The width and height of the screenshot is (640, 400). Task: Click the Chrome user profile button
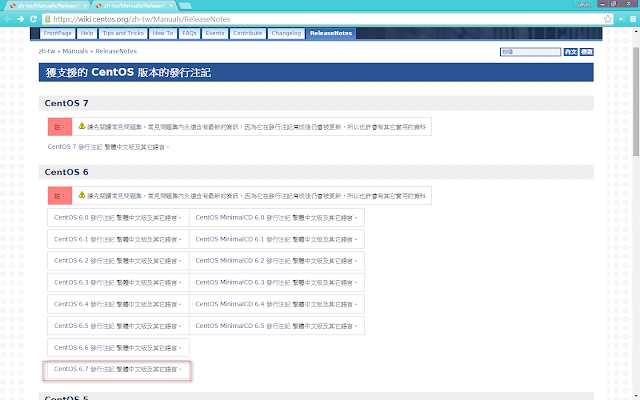click(x=584, y=4)
